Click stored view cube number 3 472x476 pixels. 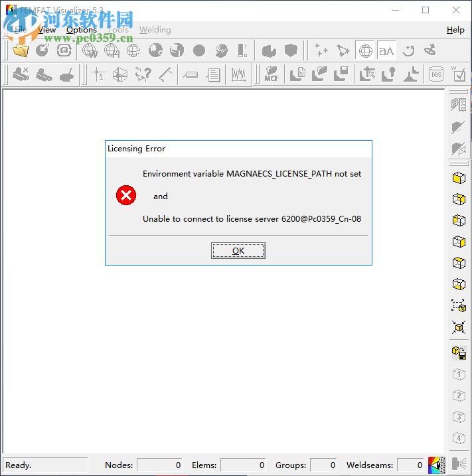tap(459, 417)
